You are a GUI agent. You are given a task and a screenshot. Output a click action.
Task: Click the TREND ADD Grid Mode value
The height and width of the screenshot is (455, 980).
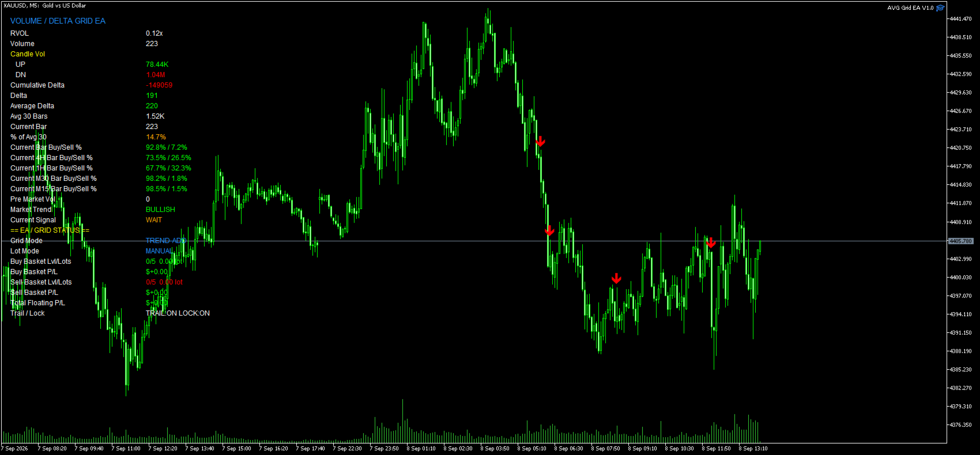(x=165, y=241)
